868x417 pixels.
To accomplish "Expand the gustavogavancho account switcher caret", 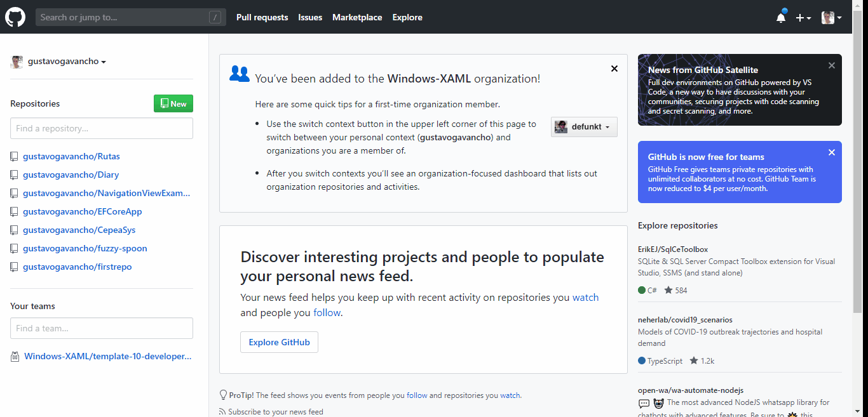I will [x=104, y=61].
